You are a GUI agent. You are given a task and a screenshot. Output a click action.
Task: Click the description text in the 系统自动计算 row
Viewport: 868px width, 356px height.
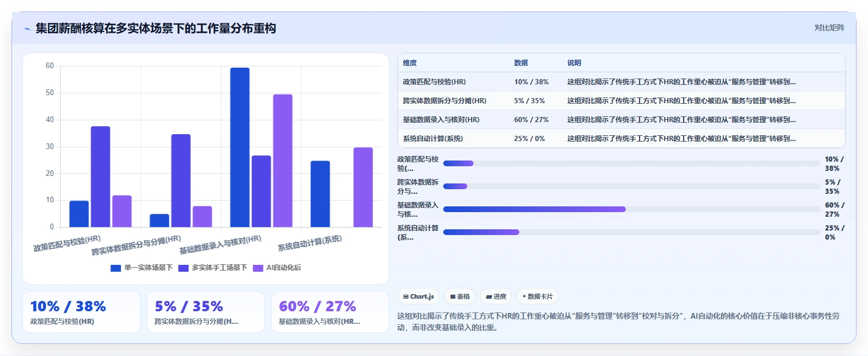(681, 139)
